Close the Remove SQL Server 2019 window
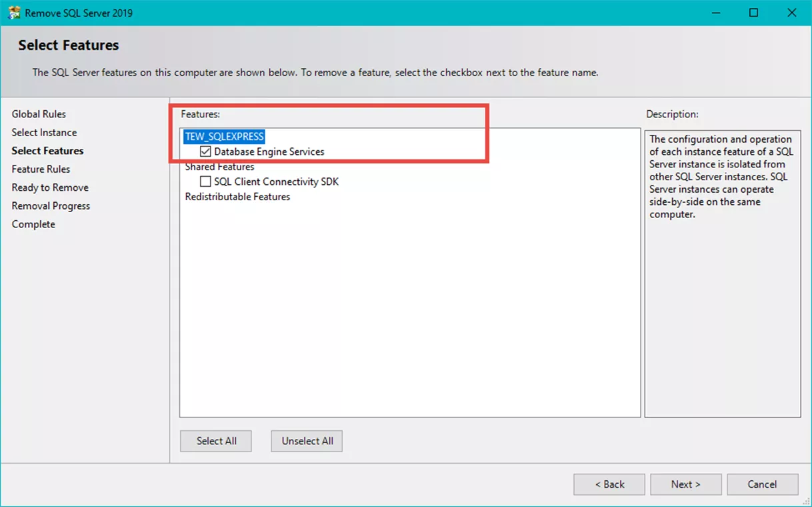The width and height of the screenshot is (812, 507). click(792, 13)
